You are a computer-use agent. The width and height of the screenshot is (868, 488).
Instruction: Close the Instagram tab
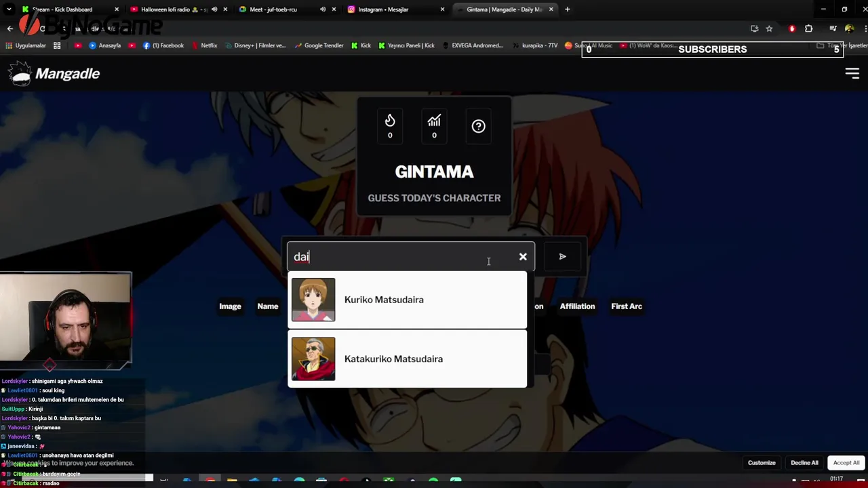pos(442,9)
